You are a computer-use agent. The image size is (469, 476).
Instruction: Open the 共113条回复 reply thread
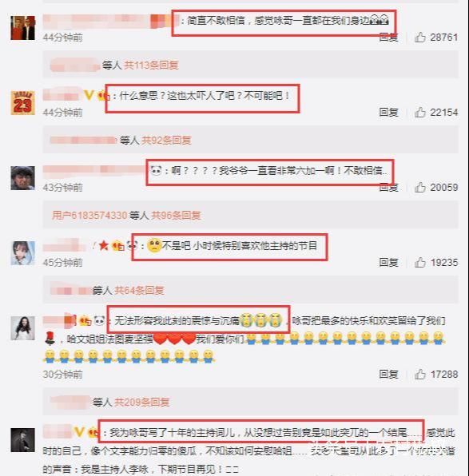(x=151, y=65)
